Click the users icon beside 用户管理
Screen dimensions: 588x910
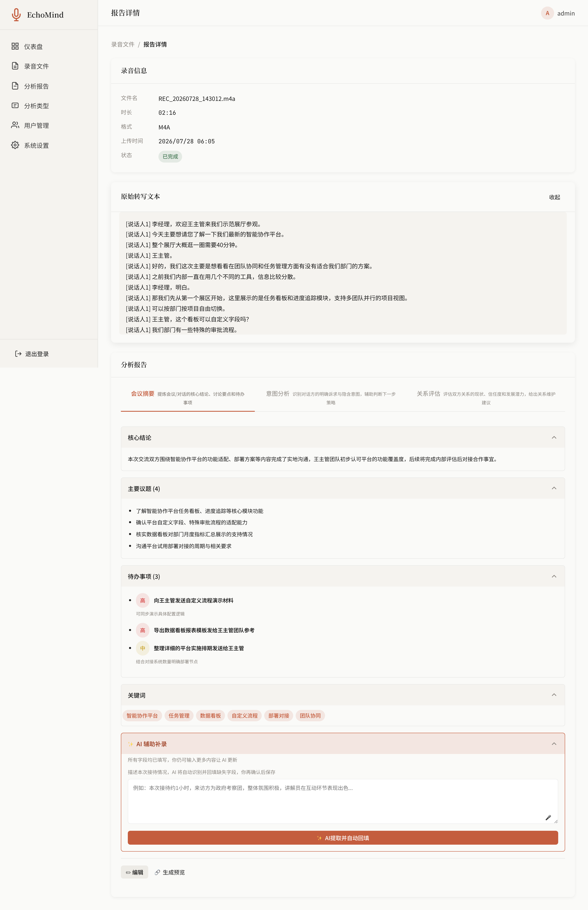click(x=15, y=125)
